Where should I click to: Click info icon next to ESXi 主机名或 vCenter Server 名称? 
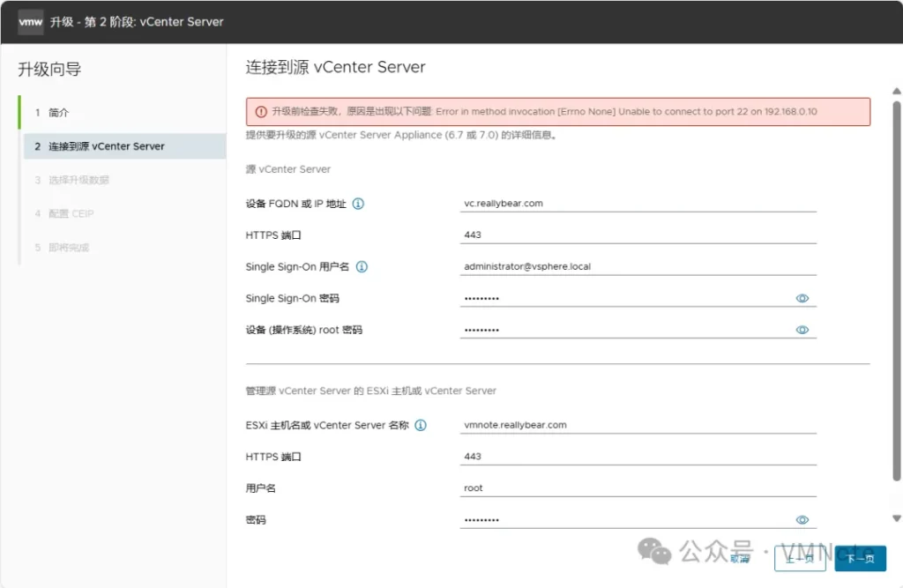(421, 425)
